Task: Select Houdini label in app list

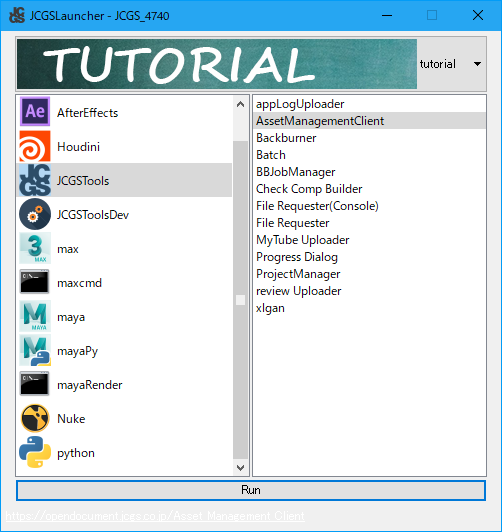Action: click(78, 147)
